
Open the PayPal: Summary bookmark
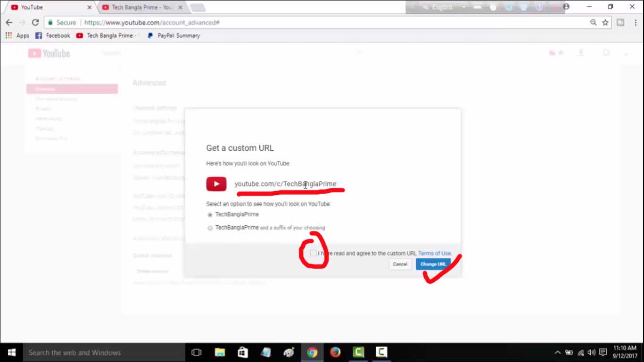coord(173,35)
